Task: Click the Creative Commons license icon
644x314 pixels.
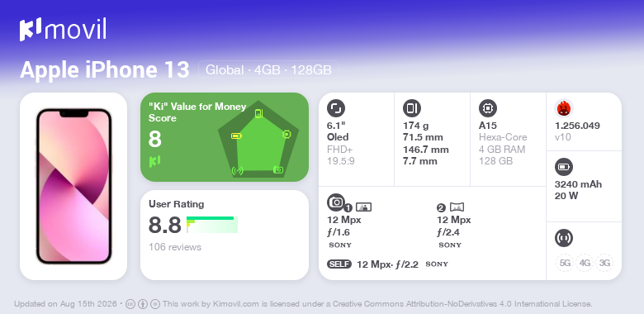Action: point(130,305)
